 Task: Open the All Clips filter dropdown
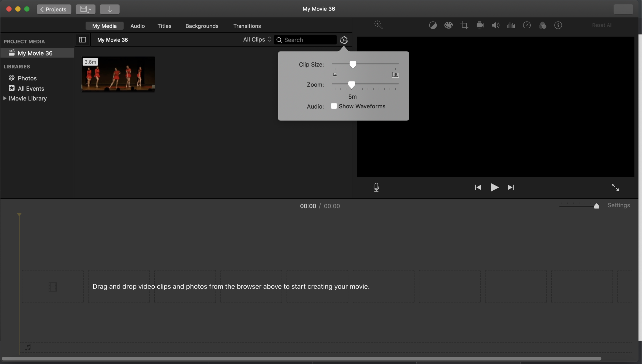click(257, 40)
